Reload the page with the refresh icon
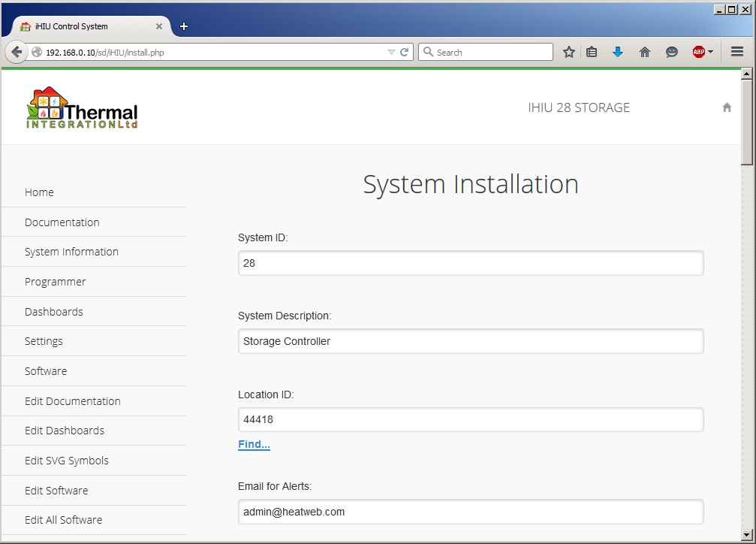Image resolution: width=756 pixels, height=544 pixels. (405, 52)
